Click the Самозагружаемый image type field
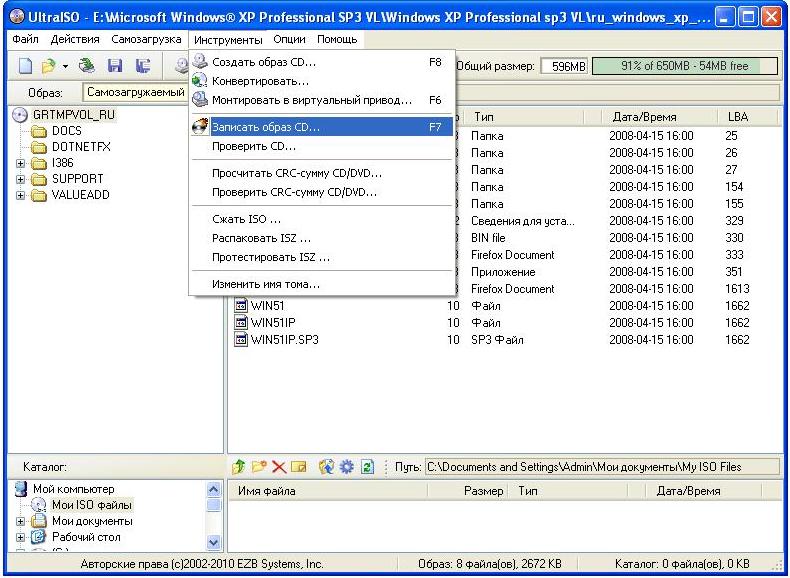The width and height of the screenshot is (790, 578). (x=135, y=92)
